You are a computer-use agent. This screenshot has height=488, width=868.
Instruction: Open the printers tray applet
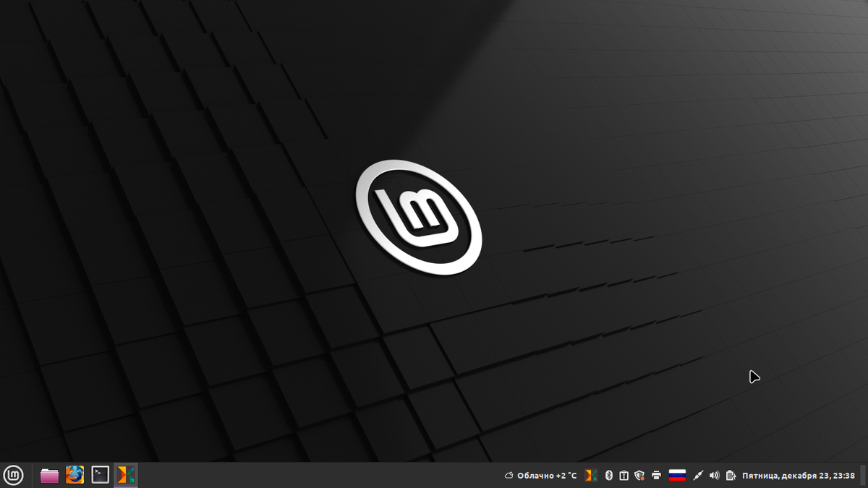pyautogui.click(x=656, y=476)
